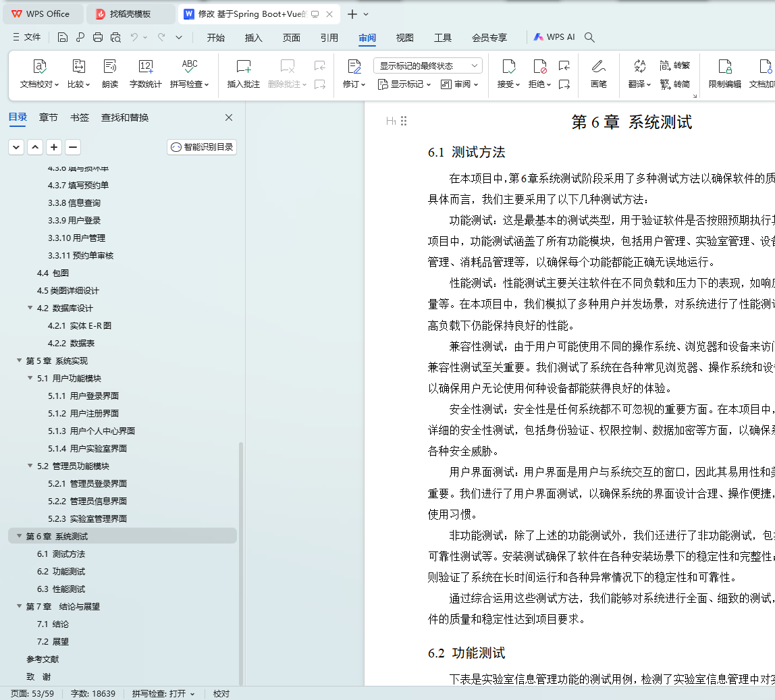Click the WPS AI icon
This screenshot has height=700, width=775.
coord(554,37)
